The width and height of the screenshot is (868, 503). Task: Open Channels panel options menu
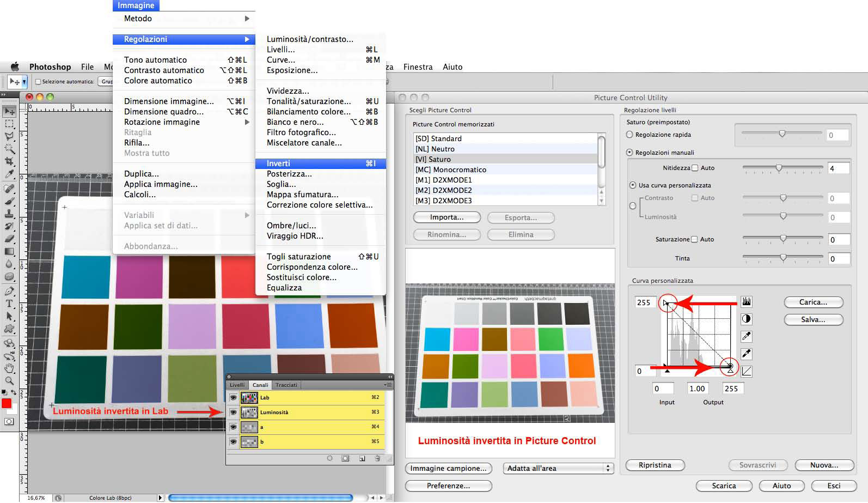387,385
